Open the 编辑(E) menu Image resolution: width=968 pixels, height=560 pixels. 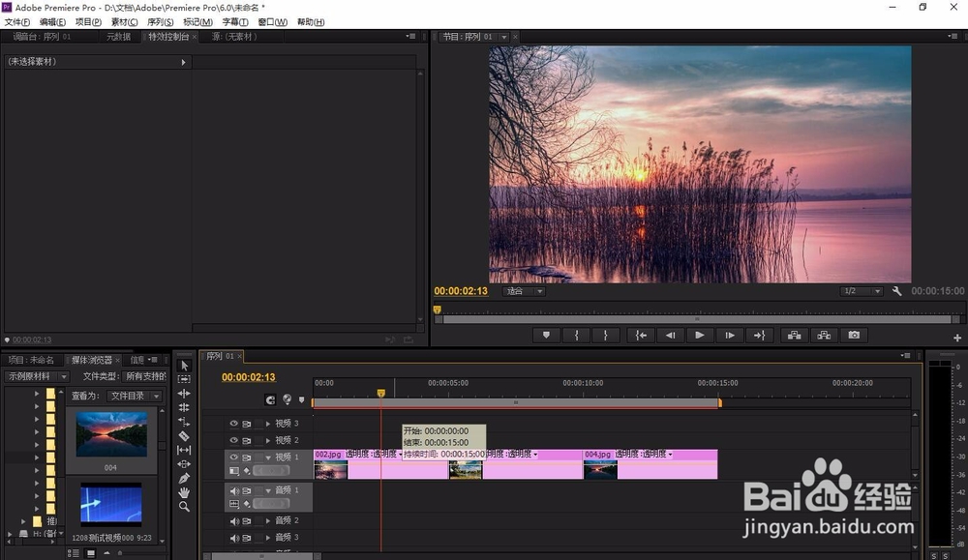[x=52, y=22]
